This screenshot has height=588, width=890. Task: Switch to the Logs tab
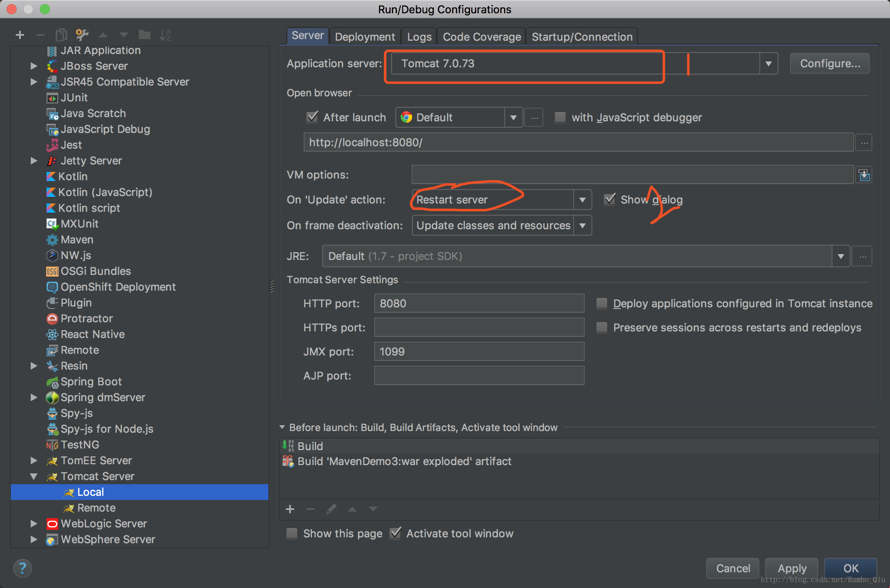418,37
